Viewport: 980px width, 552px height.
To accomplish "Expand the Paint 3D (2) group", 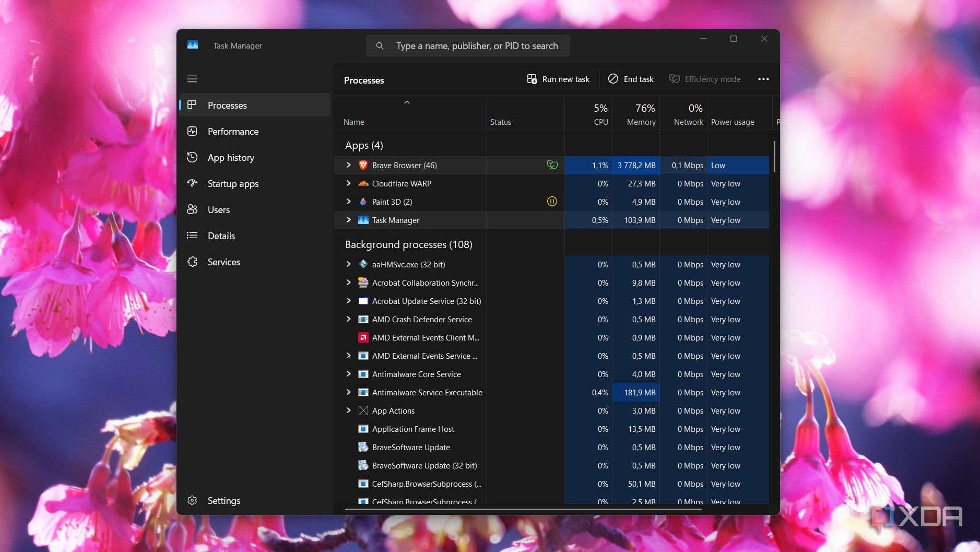I will tap(349, 202).
